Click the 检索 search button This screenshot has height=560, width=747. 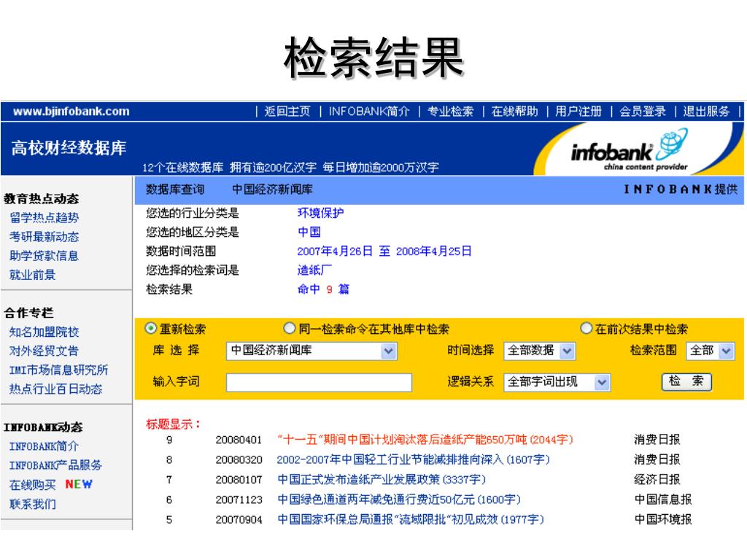tap(686, 381)
